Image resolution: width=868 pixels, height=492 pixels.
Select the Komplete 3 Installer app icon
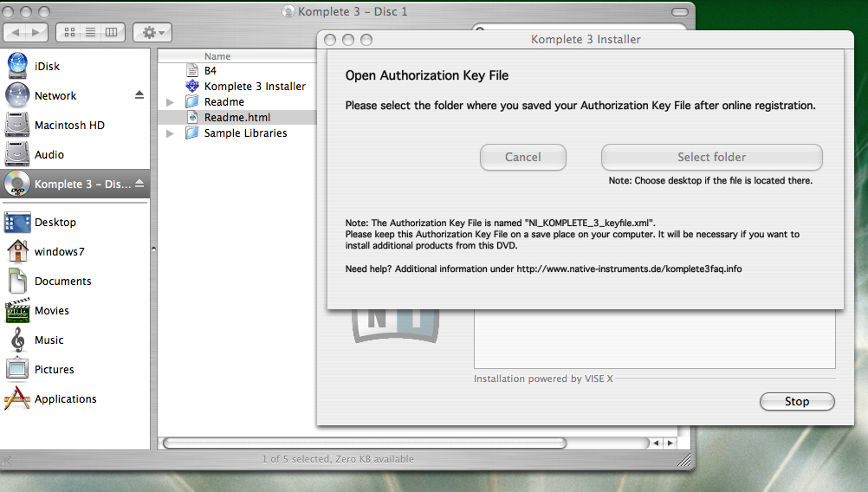(x=192, y=86)
